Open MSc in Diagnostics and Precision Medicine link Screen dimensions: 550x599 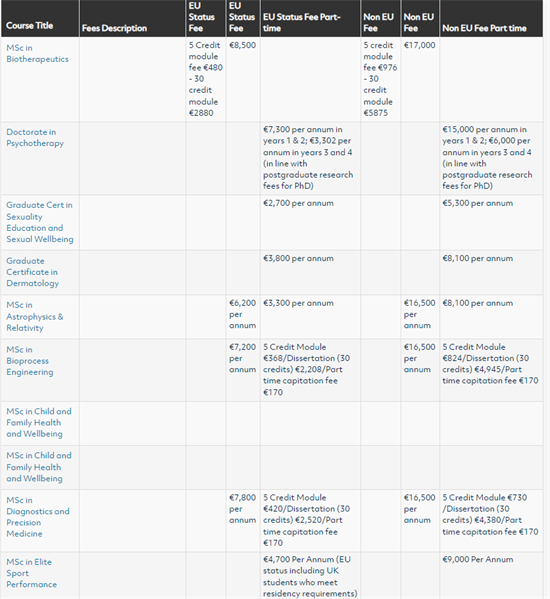point(38,517)
